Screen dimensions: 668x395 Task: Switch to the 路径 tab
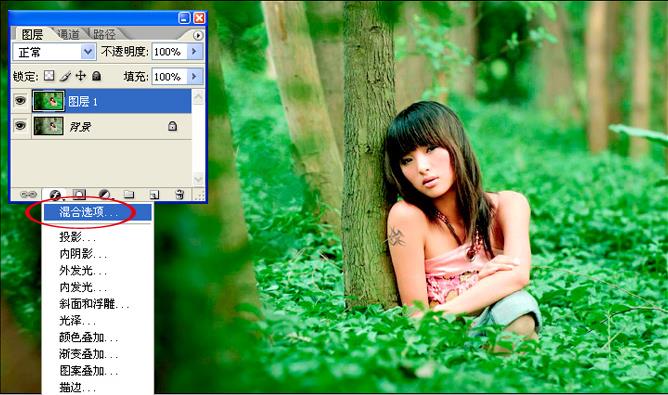pos(104,34)
